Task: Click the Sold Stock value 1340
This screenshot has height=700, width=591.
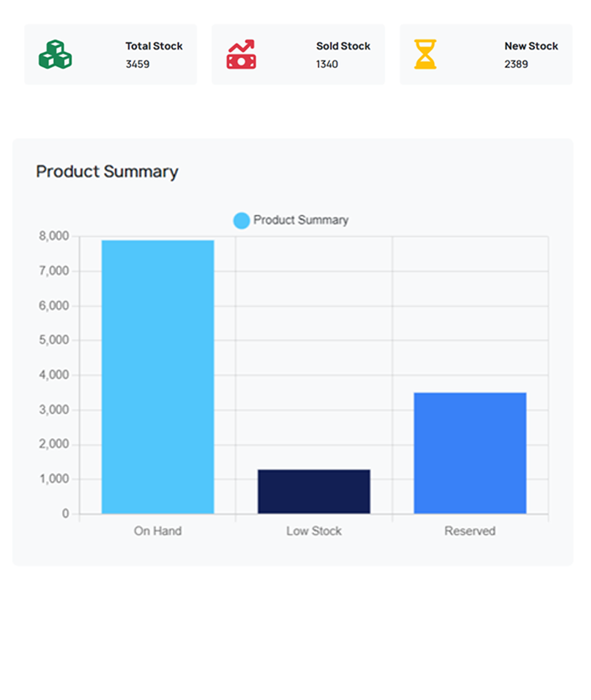Action: tap(327, 64)
